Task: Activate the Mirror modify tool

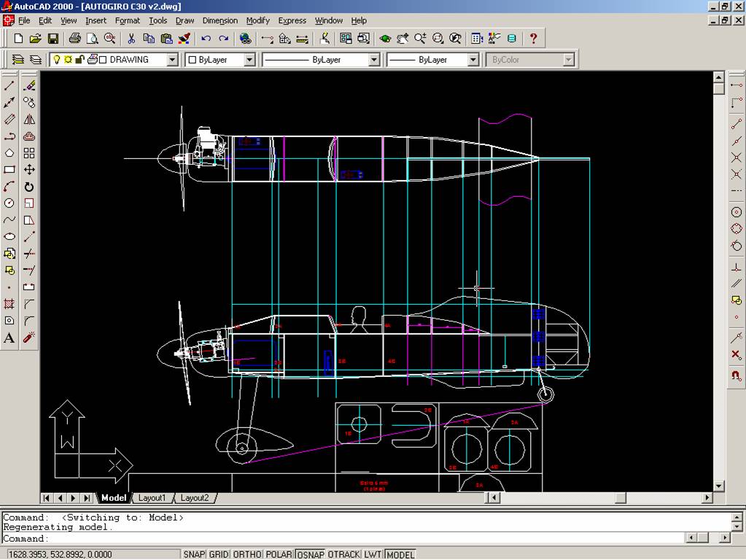Action: pyautogui.click(x=29, y=120)
